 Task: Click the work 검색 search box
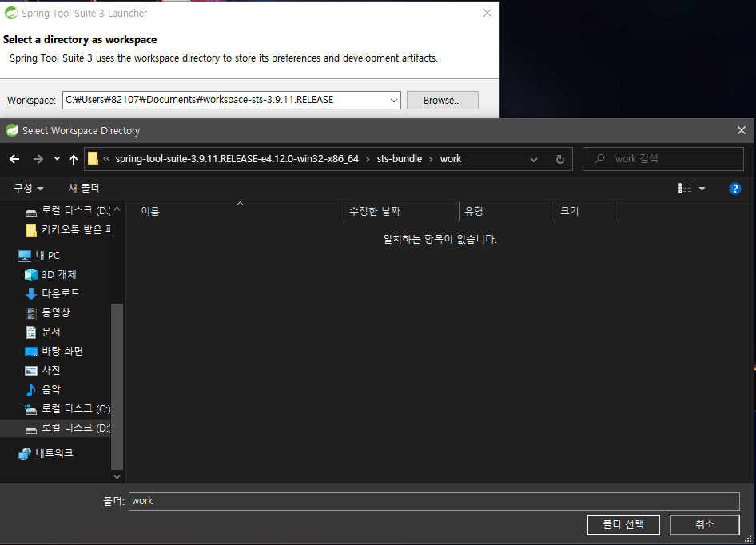pos(663,159)
